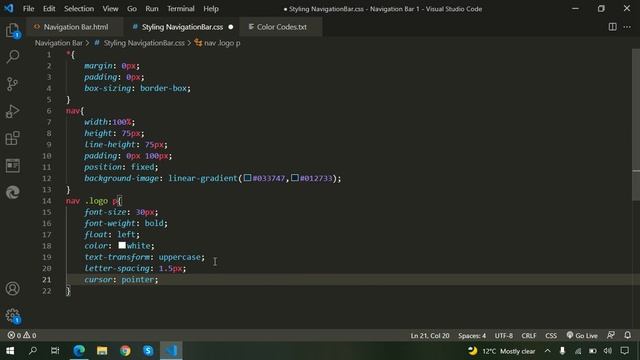Click line number 12 in gutter
Screen dimensions: 640x360
point(47,178)
